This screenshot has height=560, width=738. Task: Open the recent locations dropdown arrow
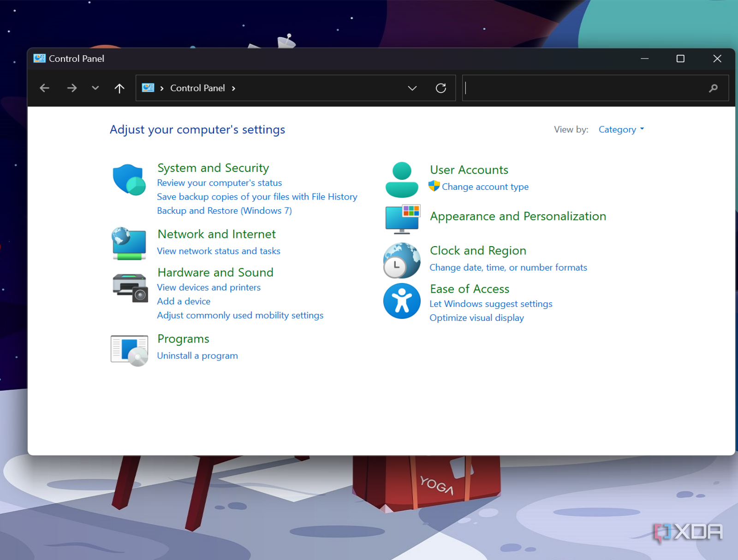(x=95, y=88)
